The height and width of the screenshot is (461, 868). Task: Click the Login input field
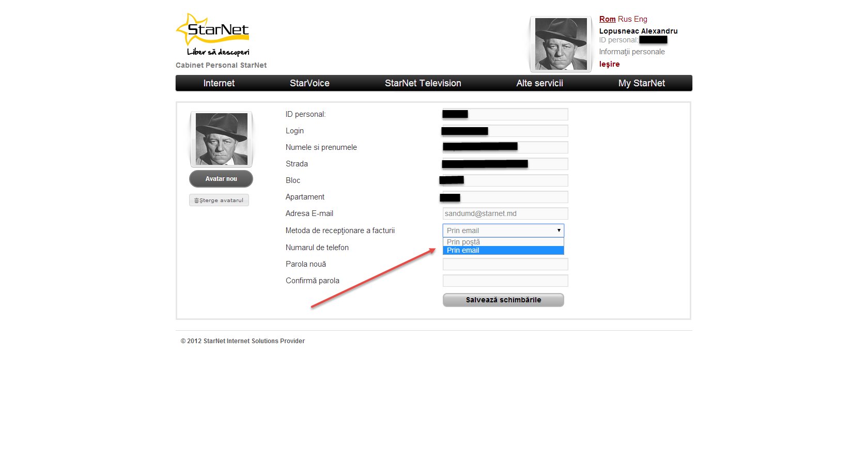[x=505, y=131]
